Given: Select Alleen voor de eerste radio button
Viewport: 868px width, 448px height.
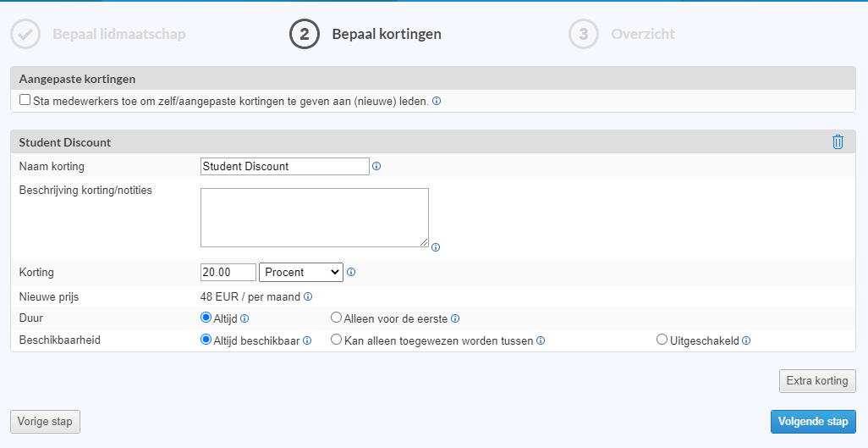Looking at the screenshot, I should pyautogui.click(x=336, y=318).
